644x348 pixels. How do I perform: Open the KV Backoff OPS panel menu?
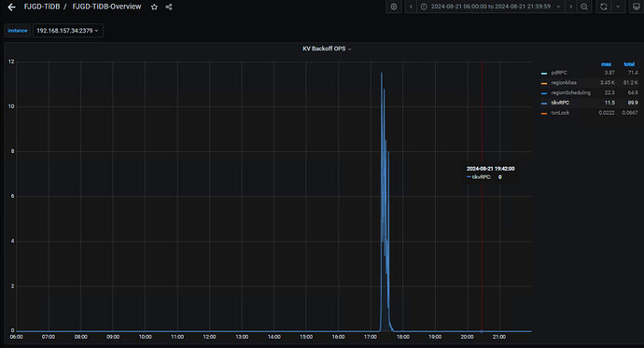tap(327, 49)
